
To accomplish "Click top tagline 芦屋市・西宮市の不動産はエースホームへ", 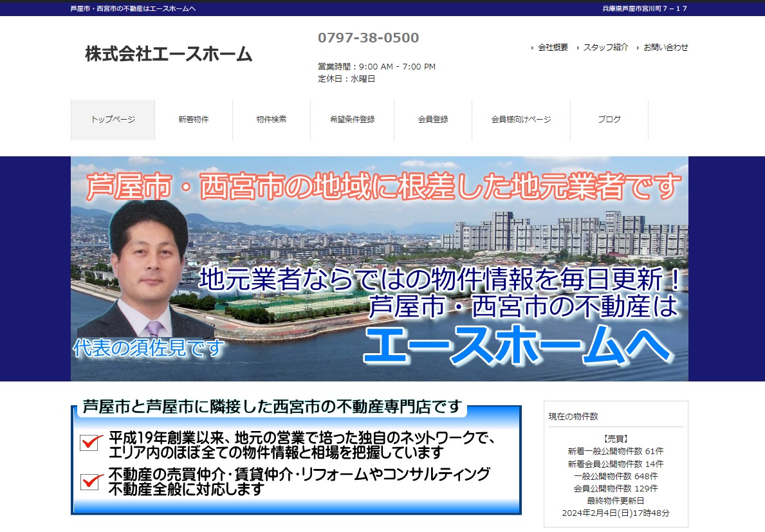I will (133, 8).
